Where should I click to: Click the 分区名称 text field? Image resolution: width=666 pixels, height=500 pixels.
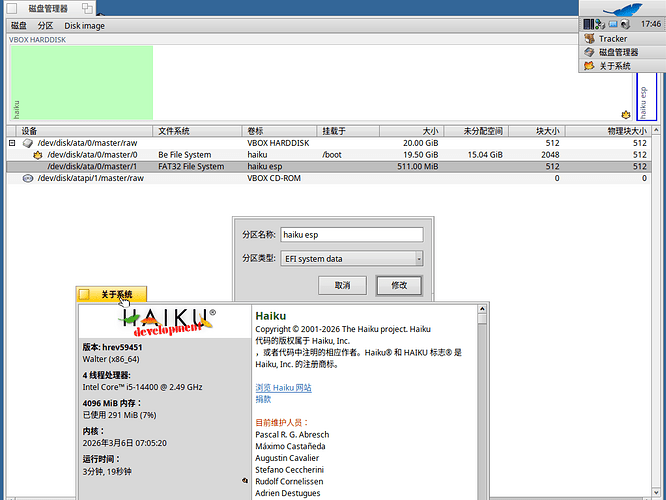[351, 235]
